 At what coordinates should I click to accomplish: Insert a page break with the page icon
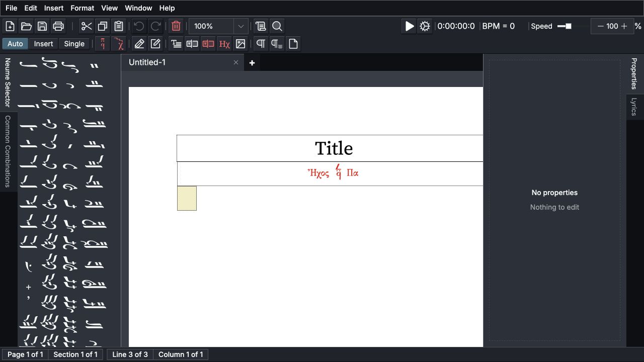(x=293, y=44)
